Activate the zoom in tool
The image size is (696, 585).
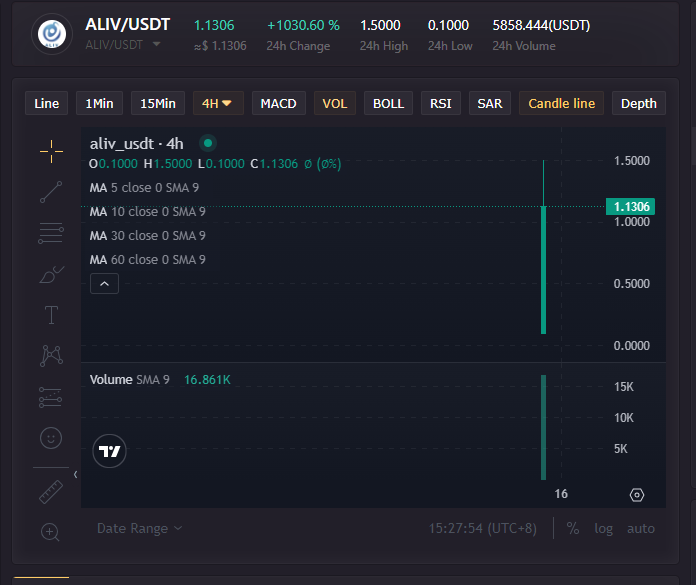coord(50,532)
